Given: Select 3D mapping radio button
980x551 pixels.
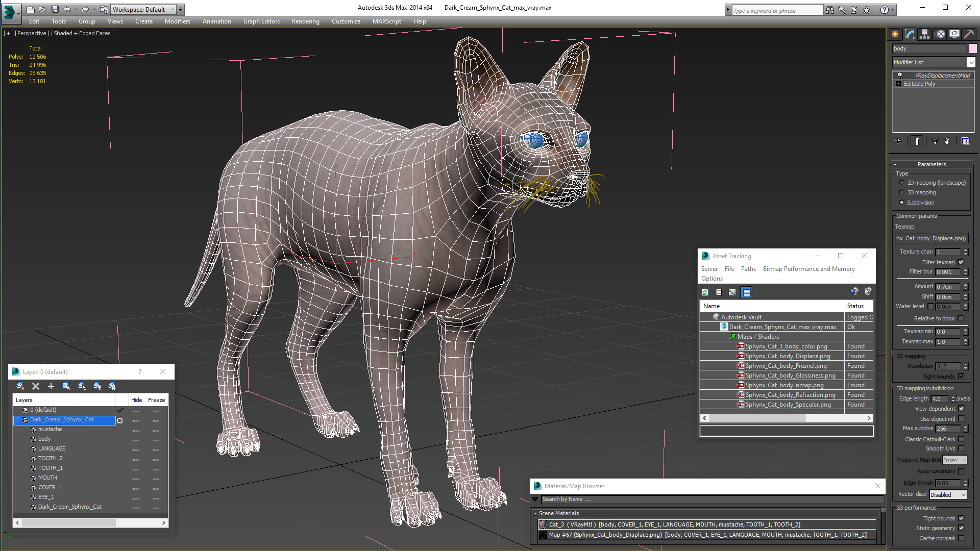Looking at the screenshot, I should click(901, 192).
